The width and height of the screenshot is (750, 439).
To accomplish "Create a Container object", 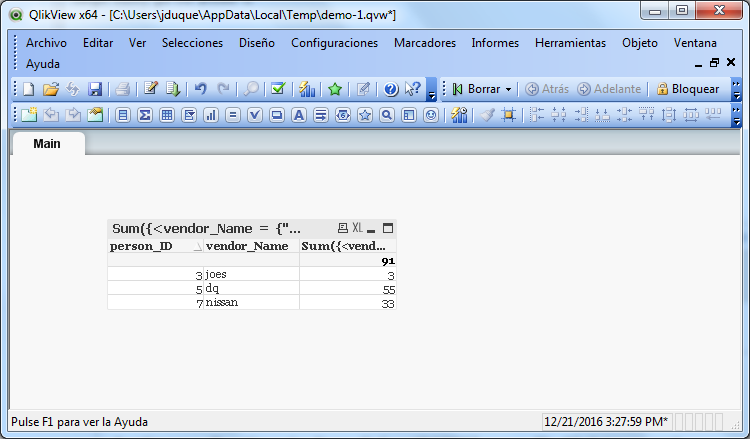I will point(409,115).
